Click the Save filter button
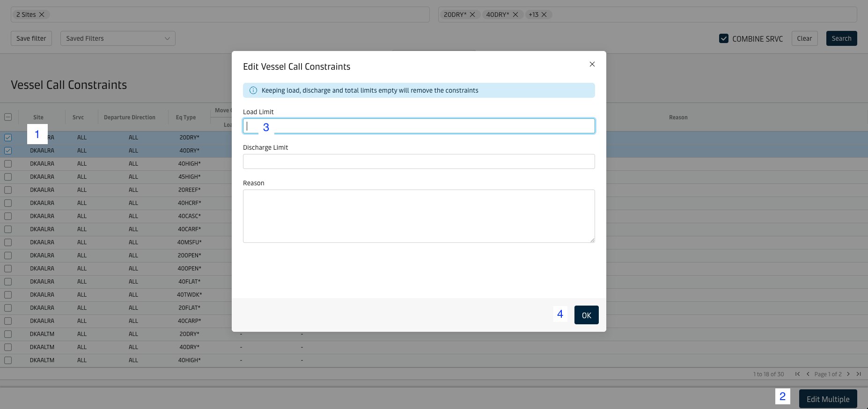868x409 pixels. tap(31, 38)
